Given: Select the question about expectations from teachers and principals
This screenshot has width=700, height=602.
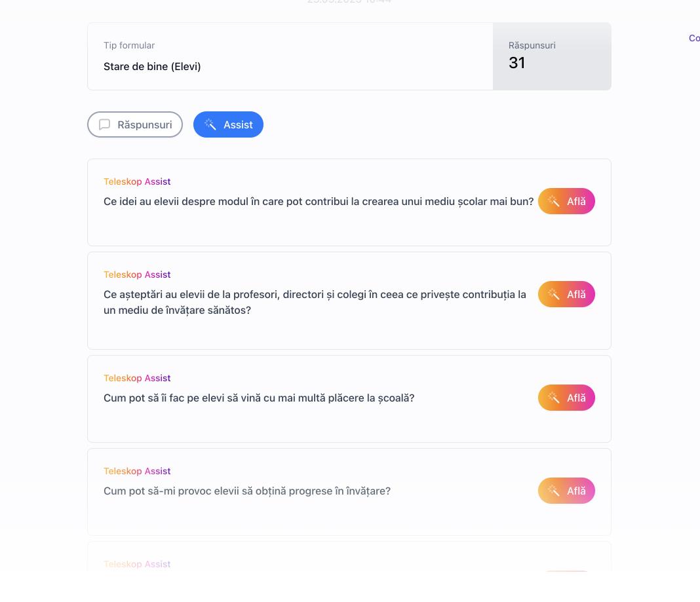Looking at the screenshot, I should [x=315, y=302].
